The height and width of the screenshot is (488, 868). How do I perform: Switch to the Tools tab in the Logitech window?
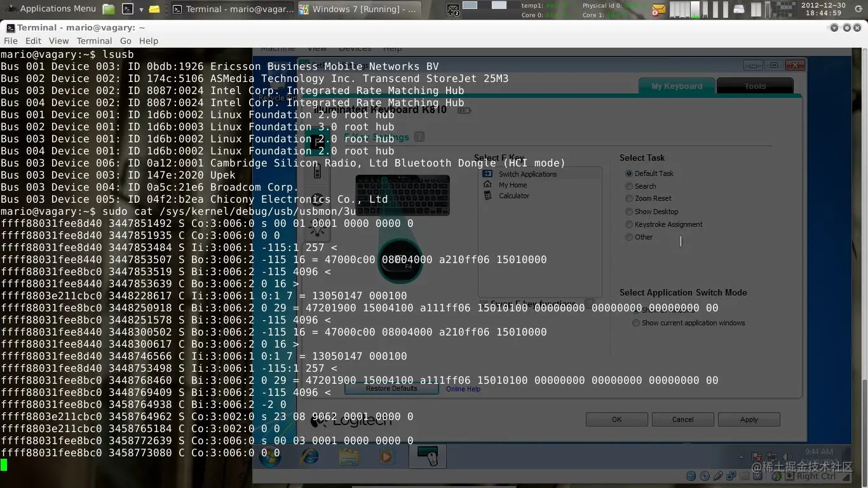tap(755, 86)
